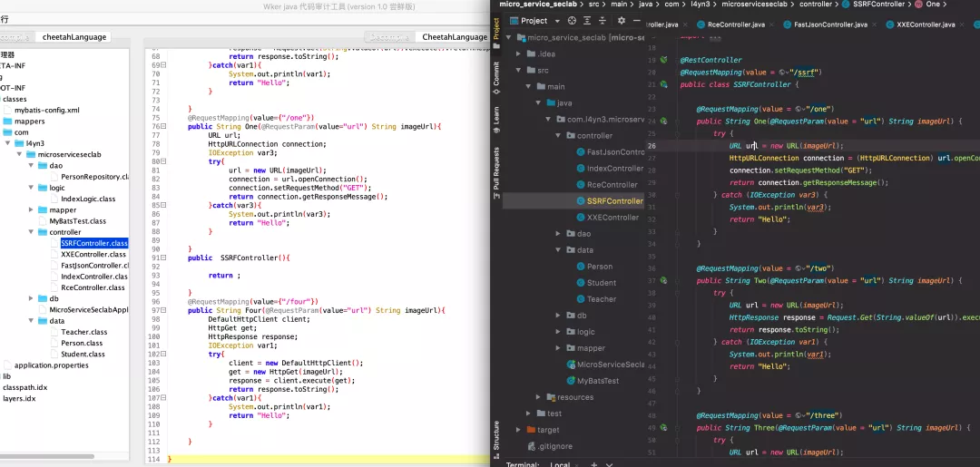This screenshot has height=467, width=980.
Task: Close the FastJsonController.java tab
Action: [x=875, y=25]
